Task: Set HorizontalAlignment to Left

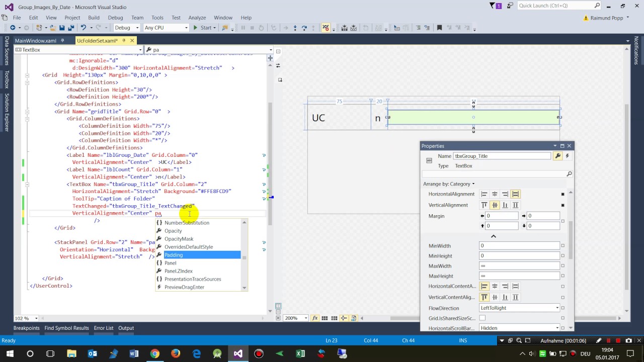Action: coord(484,194)
